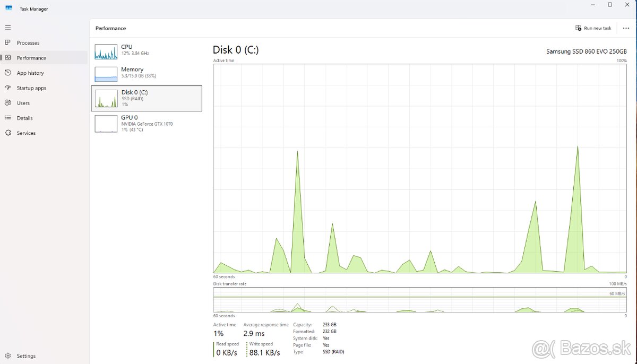Open the Settings gear icon
The width and height of the screenshot is (637, 364).
[x=8, y=356]
